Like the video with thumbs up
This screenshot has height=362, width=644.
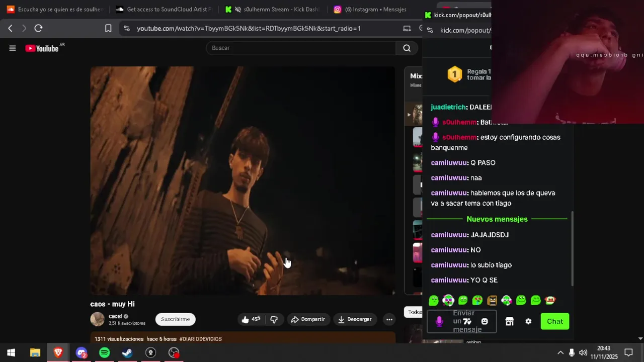[x=251, y=319]
